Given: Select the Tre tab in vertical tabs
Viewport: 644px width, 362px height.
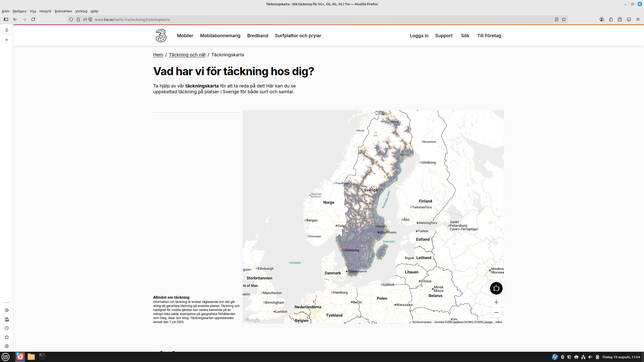Looking at the screenshot, I should 7,30.
